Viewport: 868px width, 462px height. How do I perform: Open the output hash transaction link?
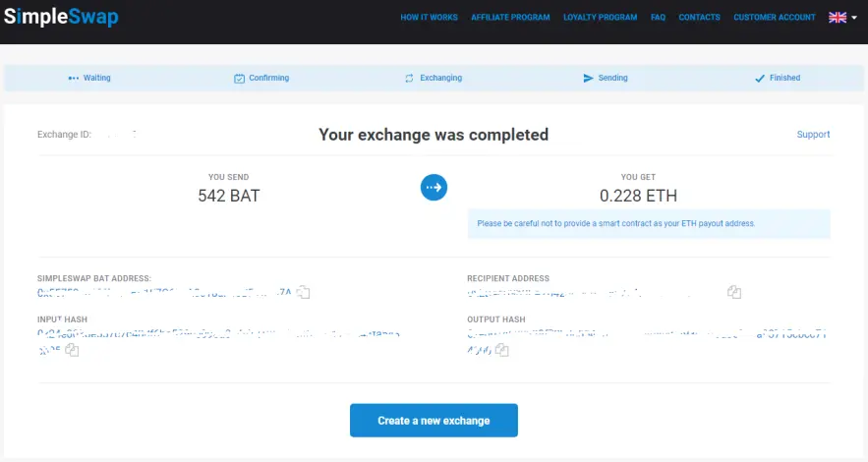(x=647, y=341)
